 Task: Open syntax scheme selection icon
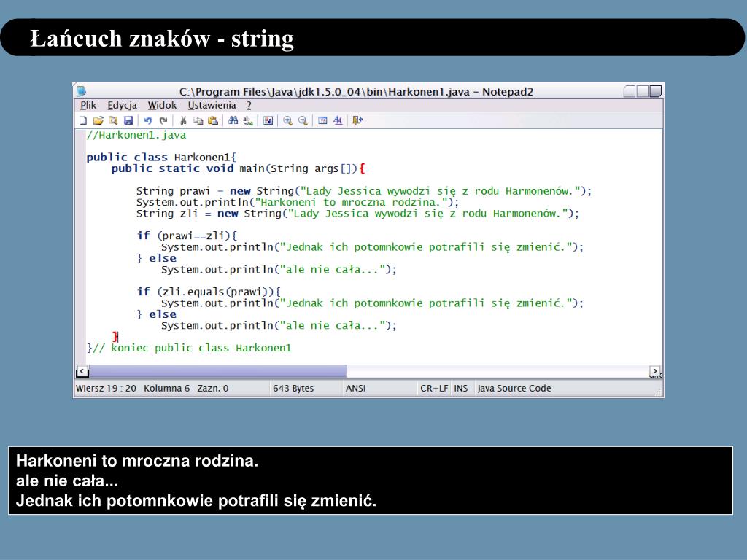coord(322,120)
